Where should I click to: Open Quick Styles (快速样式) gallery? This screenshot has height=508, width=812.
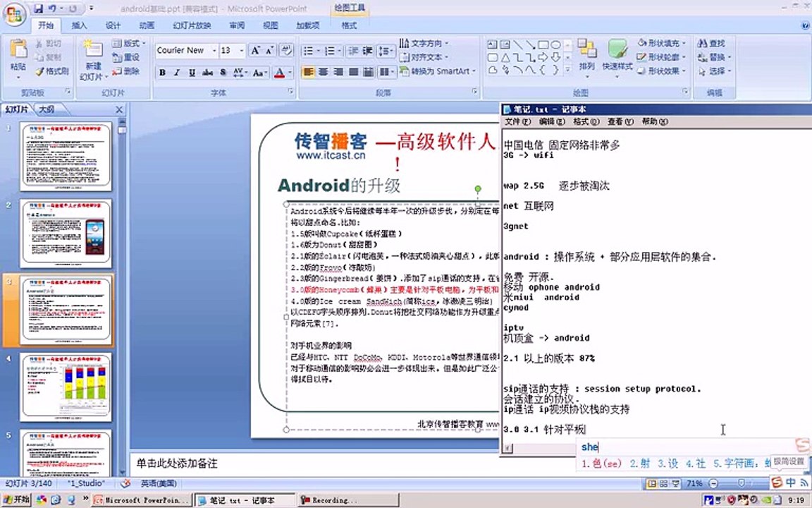(x=617, y=58)
